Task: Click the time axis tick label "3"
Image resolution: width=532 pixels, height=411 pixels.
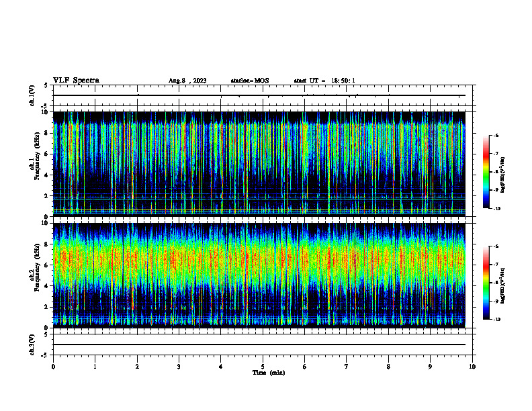Action: coord(179,367)
